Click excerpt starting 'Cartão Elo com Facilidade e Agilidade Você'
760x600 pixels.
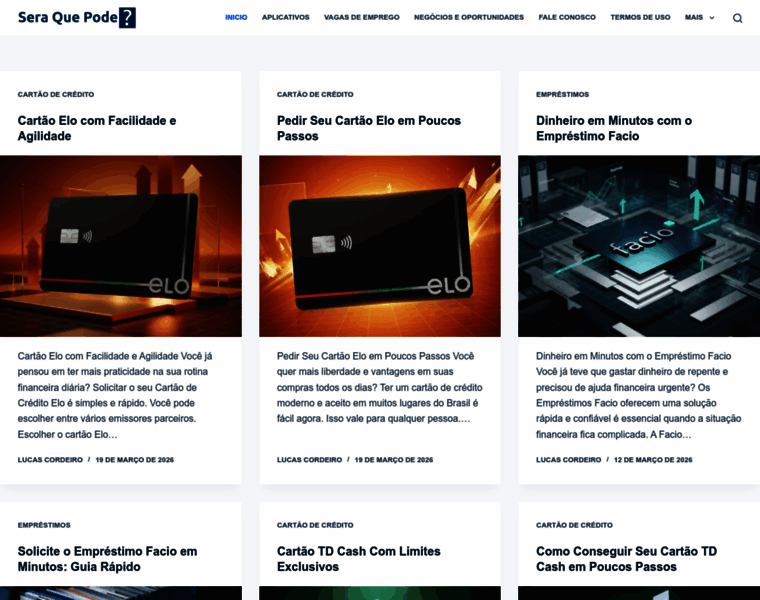[x=115, y=395]
